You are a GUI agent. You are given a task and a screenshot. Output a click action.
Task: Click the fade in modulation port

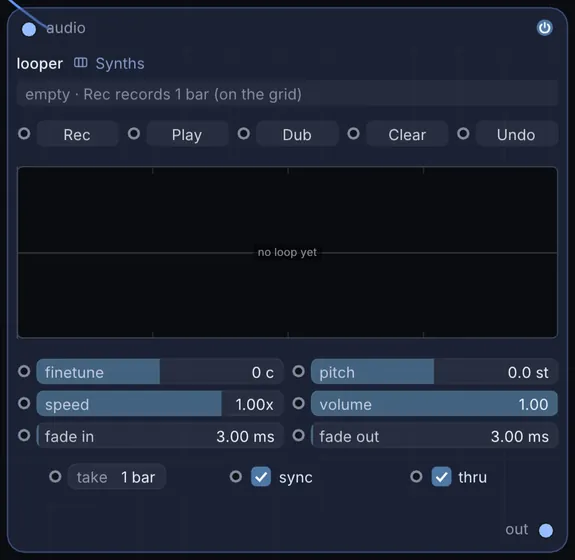pyautogui.click(x=24, y=435)
